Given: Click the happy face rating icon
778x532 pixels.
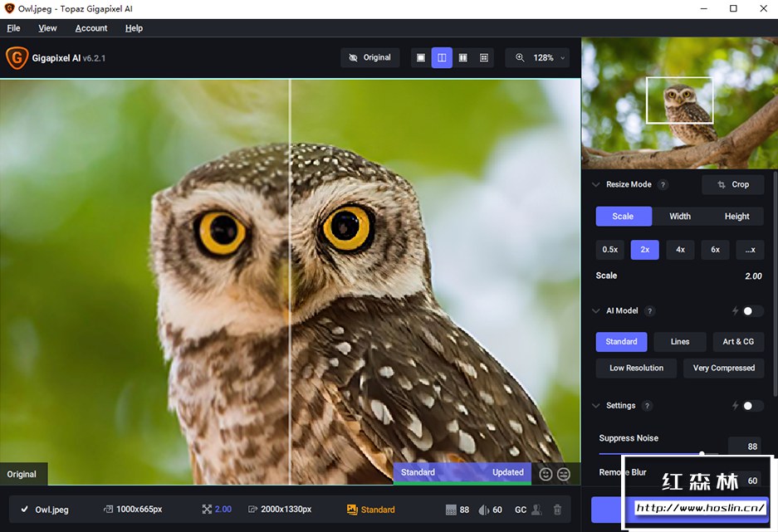Looking at the screenshot, I should (x=546, y=474).
